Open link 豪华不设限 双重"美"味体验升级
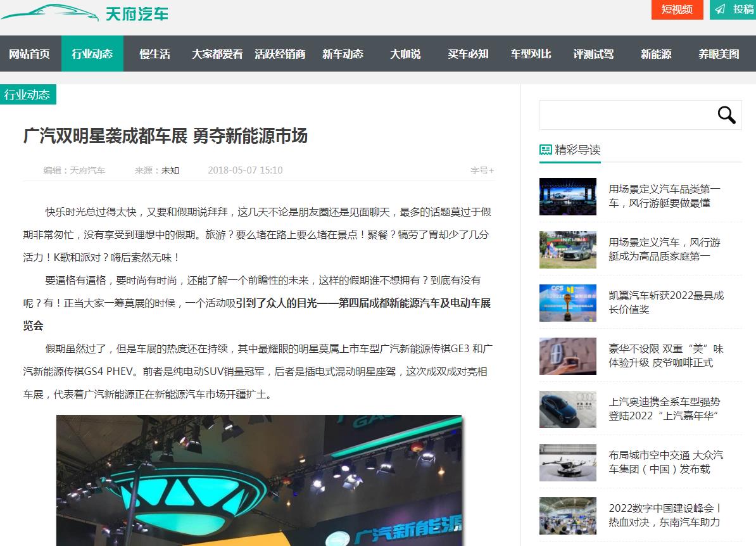Viewport: 756px width, 546px height. [666, 356]
